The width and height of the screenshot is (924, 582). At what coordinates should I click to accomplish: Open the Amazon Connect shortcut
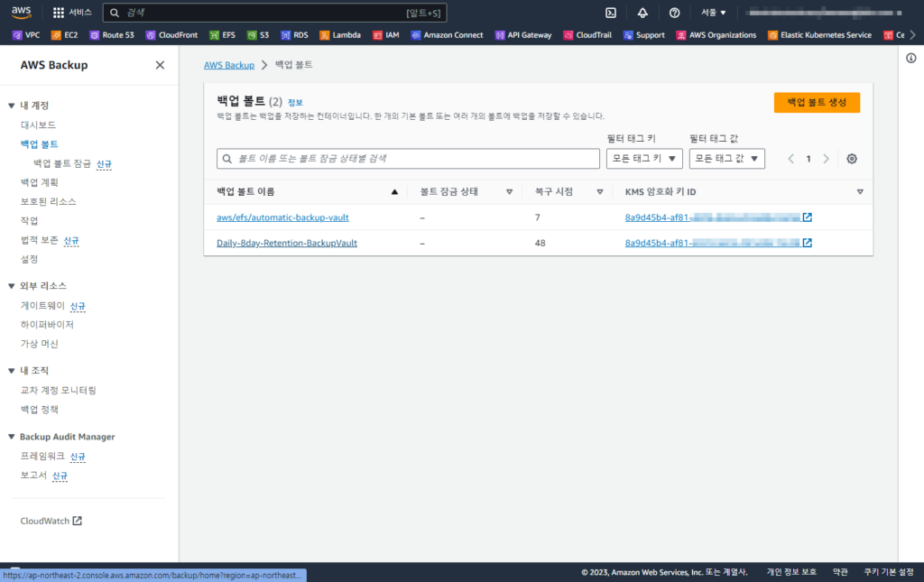447,35
